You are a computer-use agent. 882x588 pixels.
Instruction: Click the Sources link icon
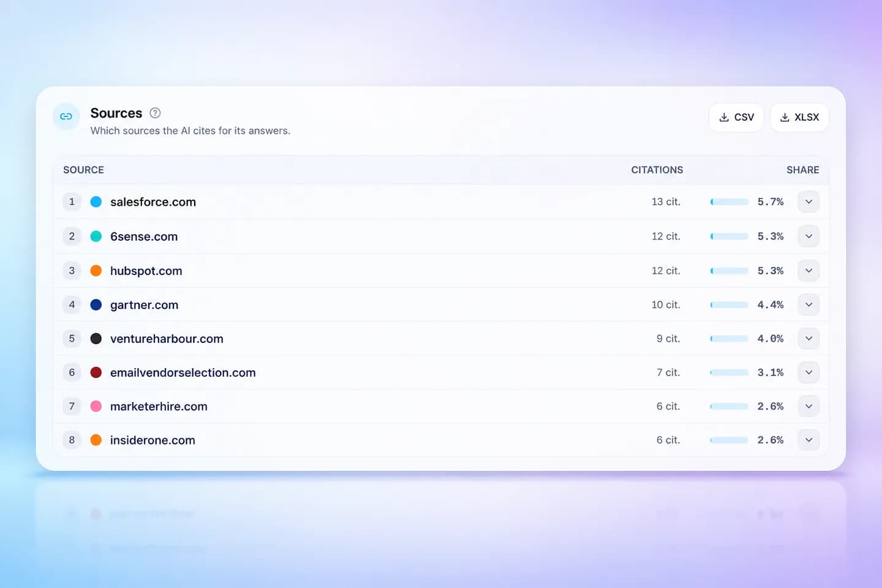click(66, 116)
